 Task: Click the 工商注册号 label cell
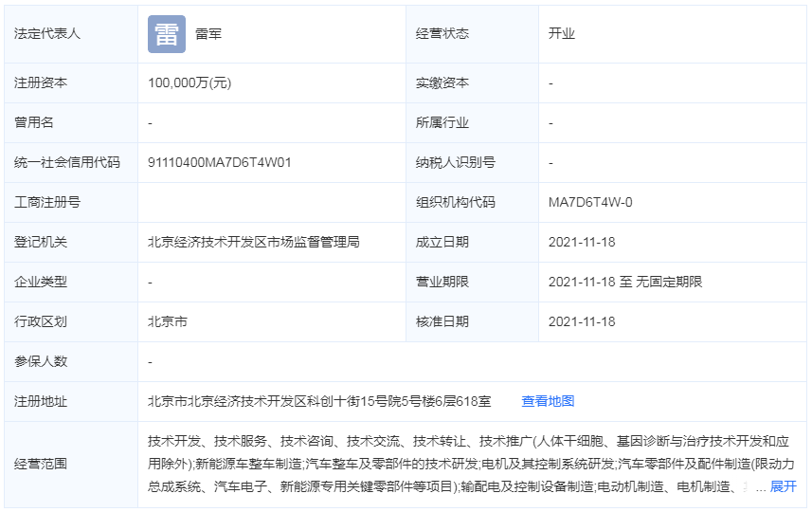pyautogui.click(x=47, y=202)
